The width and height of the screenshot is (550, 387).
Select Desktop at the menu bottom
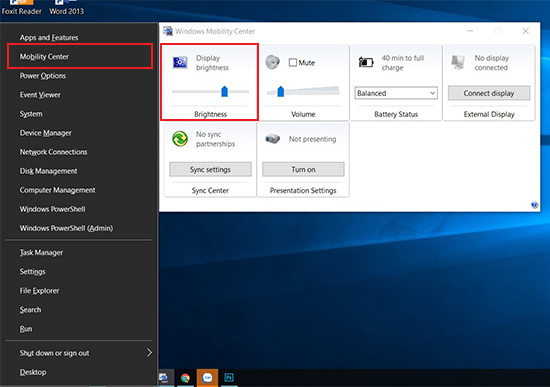pos(33,372)
